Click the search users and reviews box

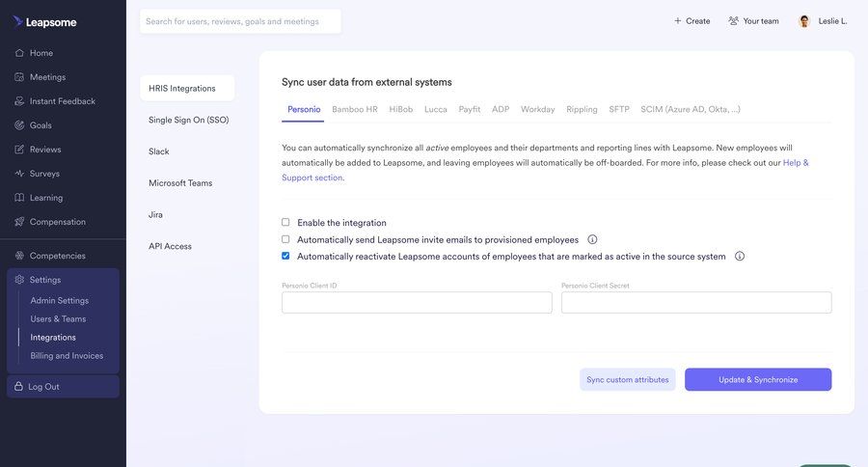[x=240, y=21]
